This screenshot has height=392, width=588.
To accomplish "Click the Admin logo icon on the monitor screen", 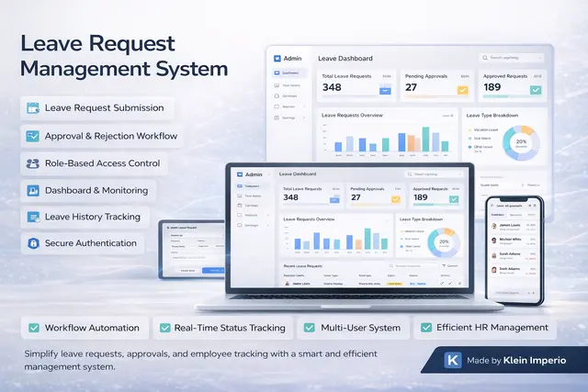I will pyautogui.click(x=277, y=59).
